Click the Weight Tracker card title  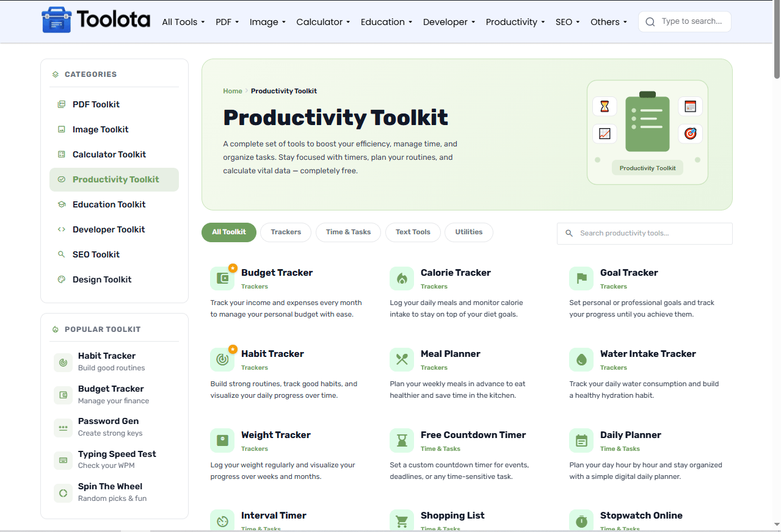[275, 435]
